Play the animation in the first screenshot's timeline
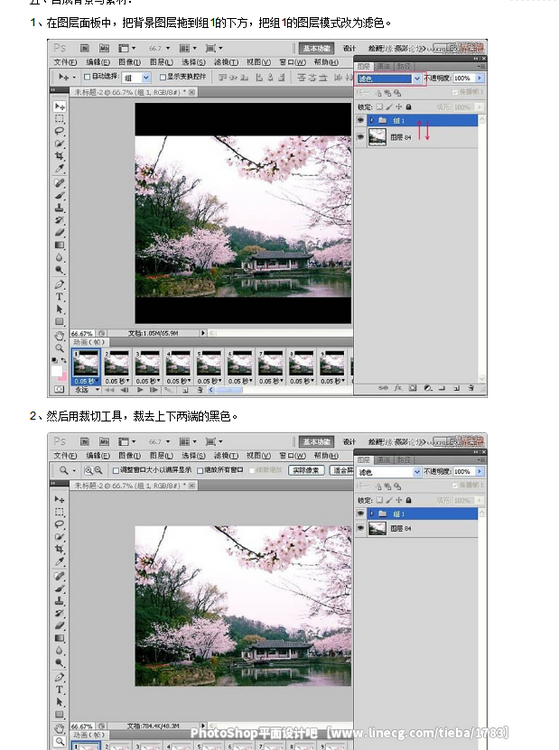 (x=140, y=390)
